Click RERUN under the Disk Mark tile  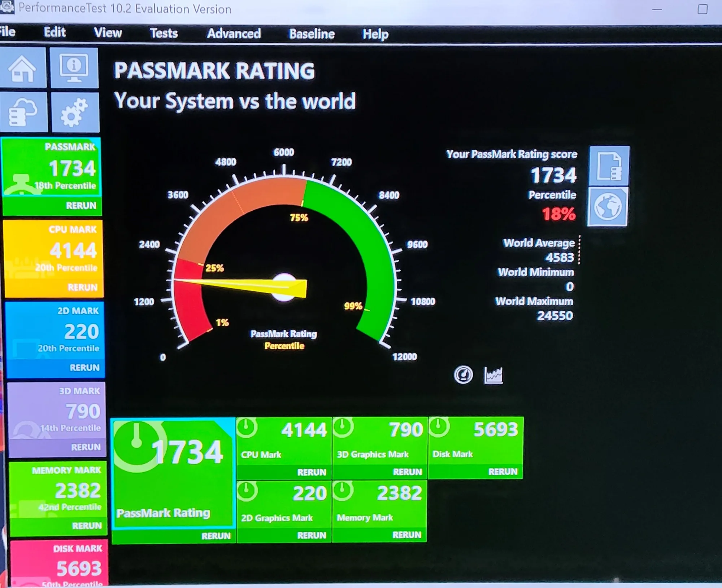coord(503,472)
